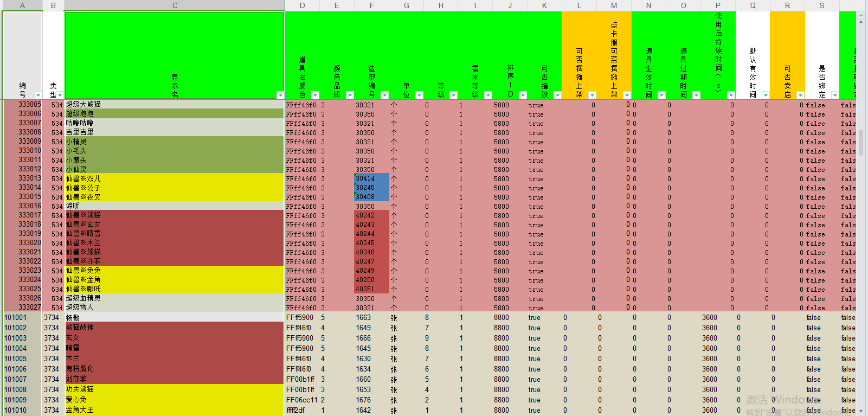Open the 可否卖店 filter arrow

pos(800,95)
